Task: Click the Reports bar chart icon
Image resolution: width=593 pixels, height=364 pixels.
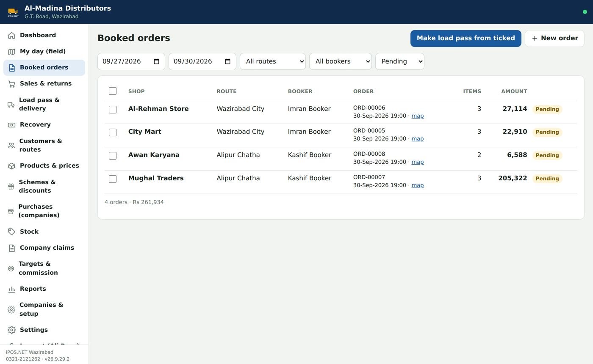Action: (11, 289)
